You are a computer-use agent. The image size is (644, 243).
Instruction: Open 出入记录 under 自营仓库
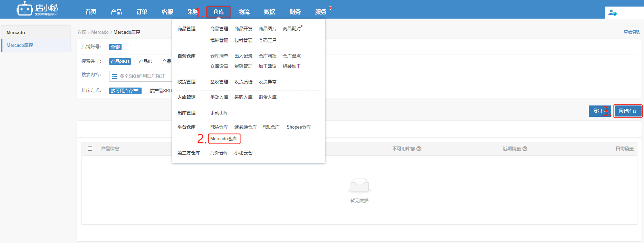[243, 56]
